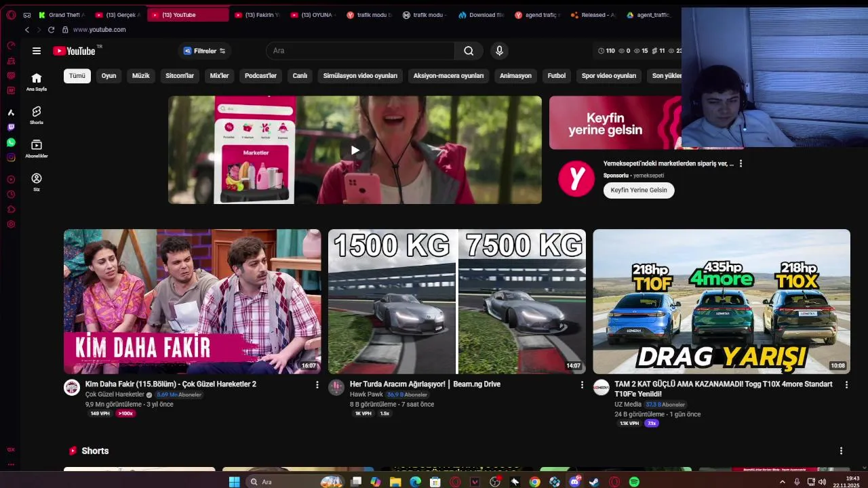Image resolution: width=868 pixels, height=488 pixels.
Task: Click the Yemeksepeti round logo
Action: pos(576,179)
